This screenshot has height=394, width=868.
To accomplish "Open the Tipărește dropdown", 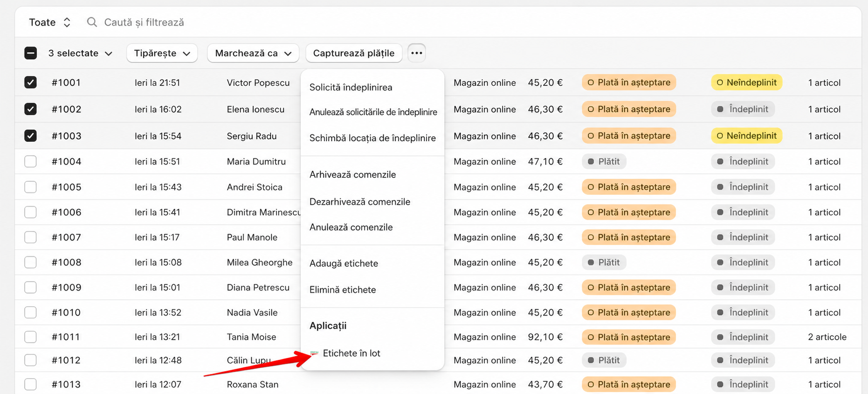I will 162,53.
